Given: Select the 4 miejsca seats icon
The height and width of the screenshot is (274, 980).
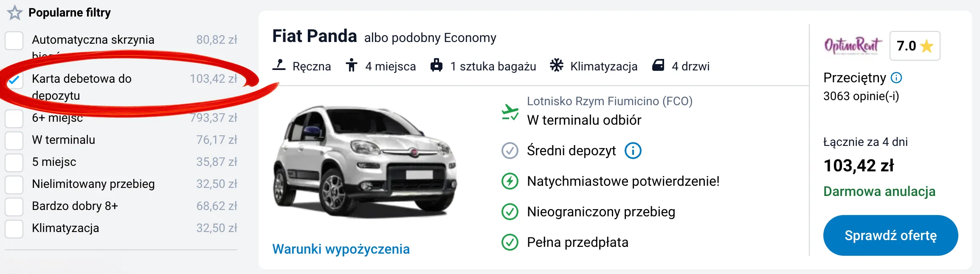Looking at the screenshot, I should (352, 64).
